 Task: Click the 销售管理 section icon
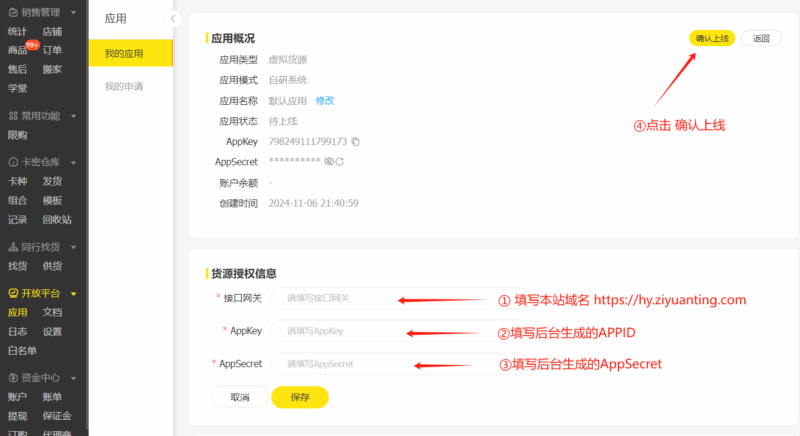[12, 13]
